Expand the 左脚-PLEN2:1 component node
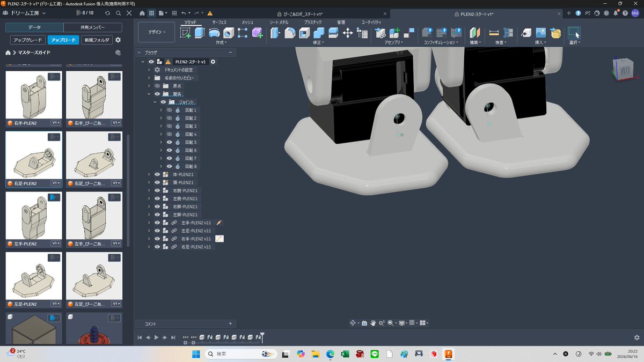 point(149,215)
